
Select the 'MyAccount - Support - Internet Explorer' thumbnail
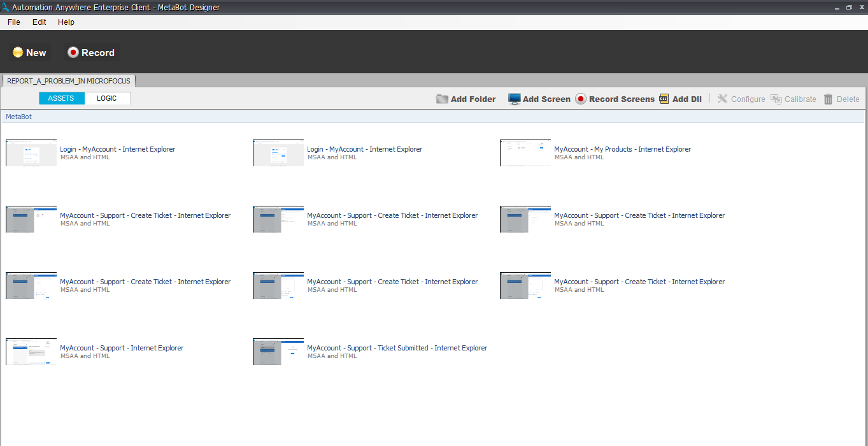point(31,352)
